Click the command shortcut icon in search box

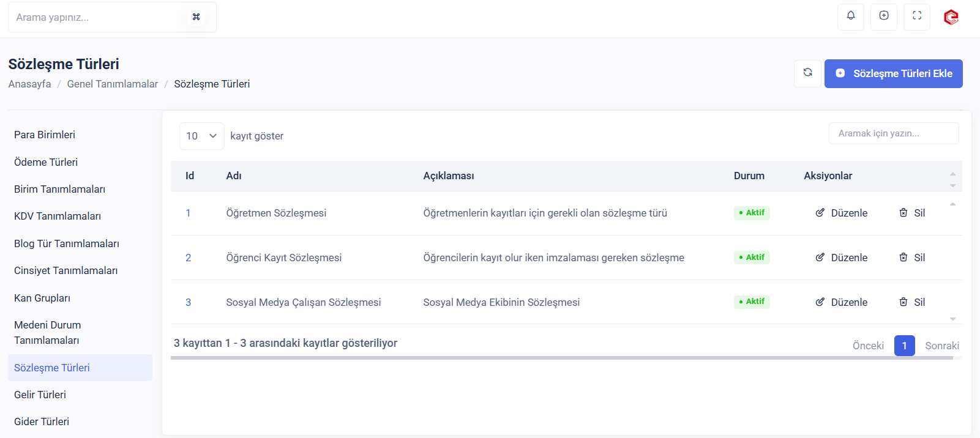click(196, 17)
